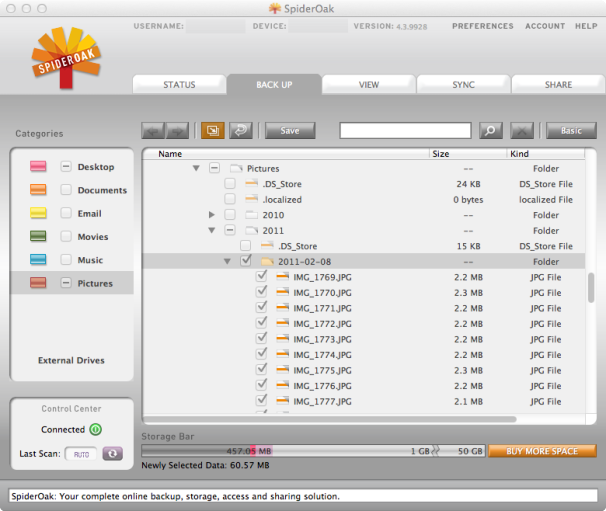Click the Pictures folder icon in tree
Viewport: 606px width, 511px height.
tap(236, 169)
